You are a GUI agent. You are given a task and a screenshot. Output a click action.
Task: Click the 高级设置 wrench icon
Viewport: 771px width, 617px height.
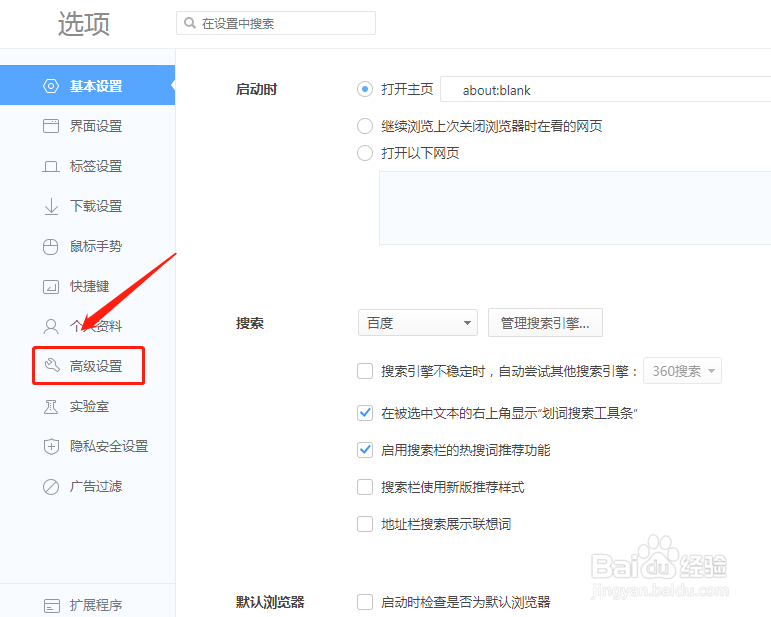point(52,365)
